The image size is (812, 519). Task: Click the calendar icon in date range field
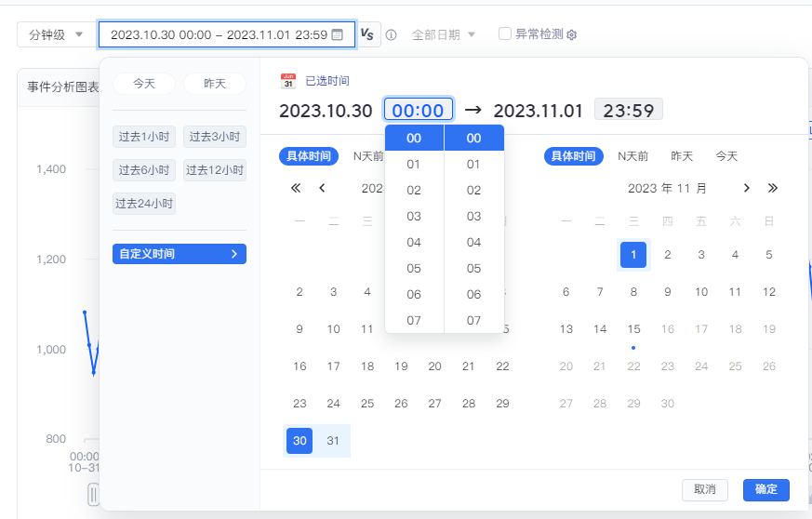coord(338,34)
